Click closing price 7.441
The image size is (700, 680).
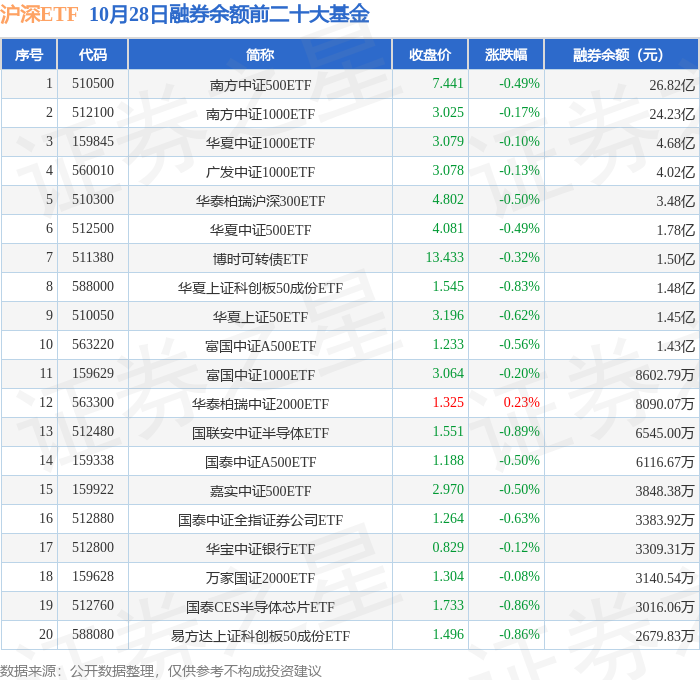coord(448,83)
